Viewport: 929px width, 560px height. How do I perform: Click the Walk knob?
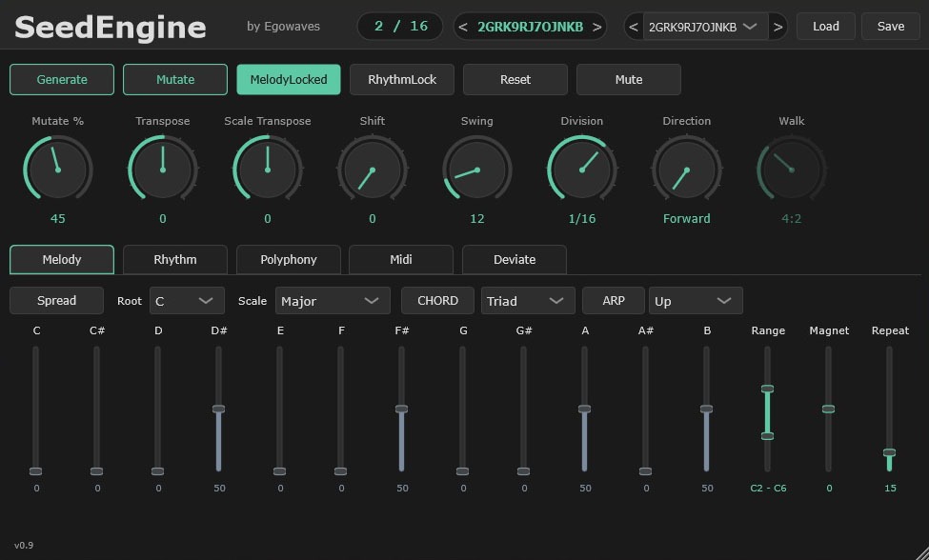[792, 170]
